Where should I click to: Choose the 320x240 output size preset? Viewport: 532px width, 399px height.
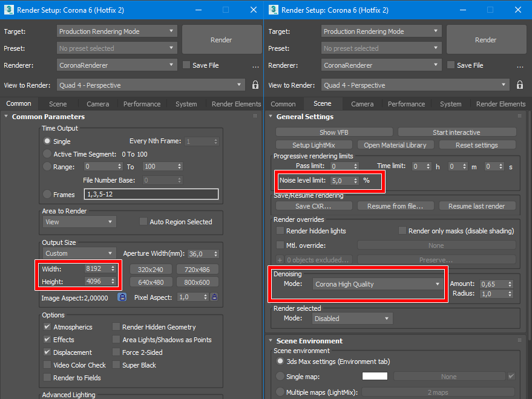151,270
